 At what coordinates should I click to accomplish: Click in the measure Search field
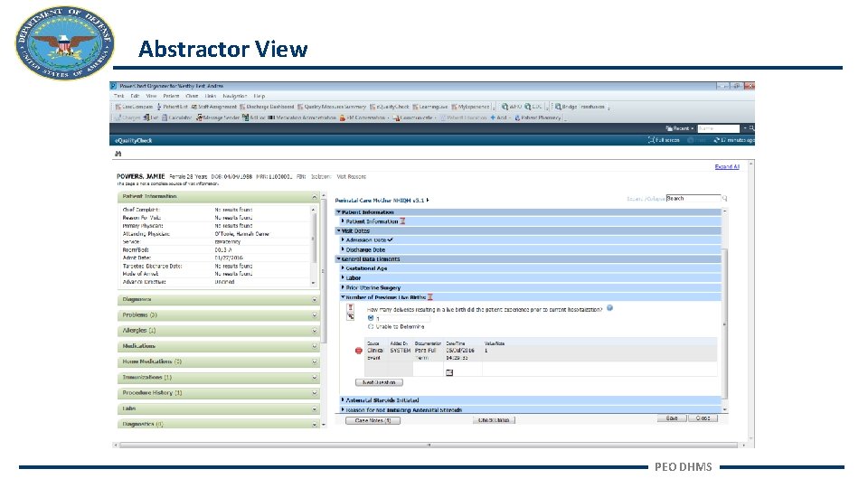693,198
